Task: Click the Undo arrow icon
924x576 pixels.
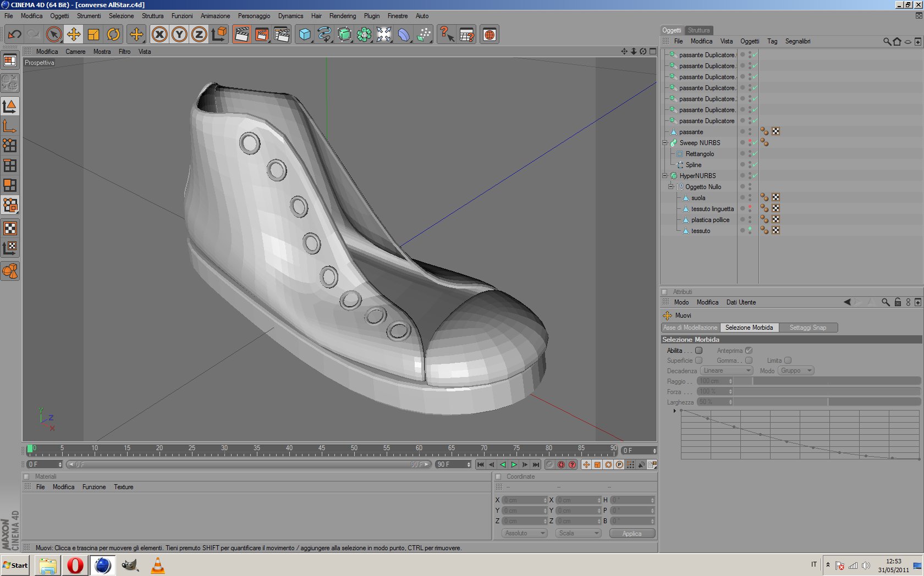Action: (14, 35)
